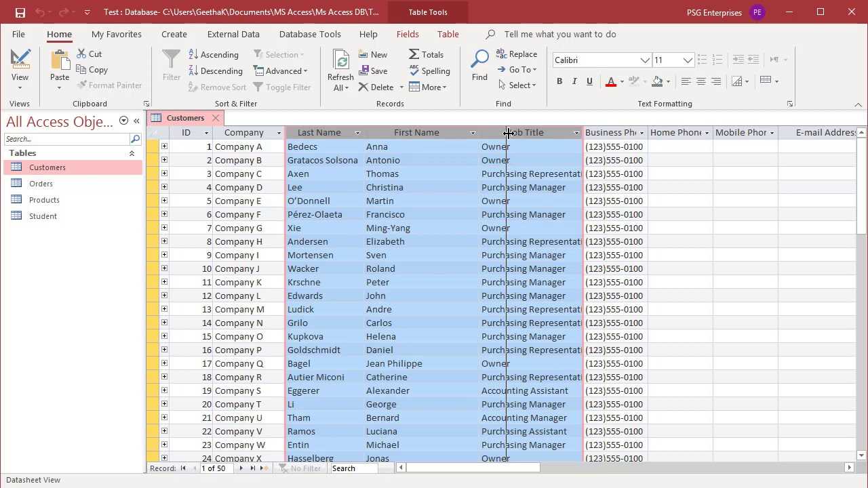Image resolution: width=868 pixels, height=488 pixels.
Task: Switch to the Create tab
Action: click(174, 34)
